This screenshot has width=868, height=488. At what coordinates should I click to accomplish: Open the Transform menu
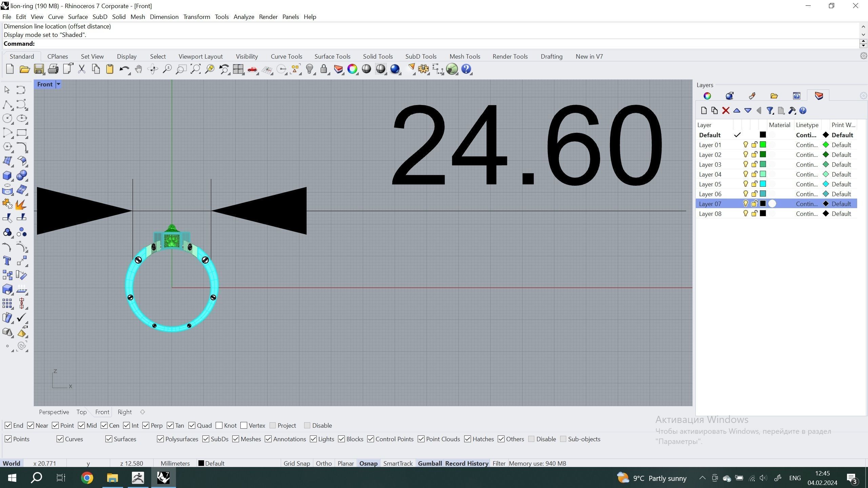pos(196,17)
